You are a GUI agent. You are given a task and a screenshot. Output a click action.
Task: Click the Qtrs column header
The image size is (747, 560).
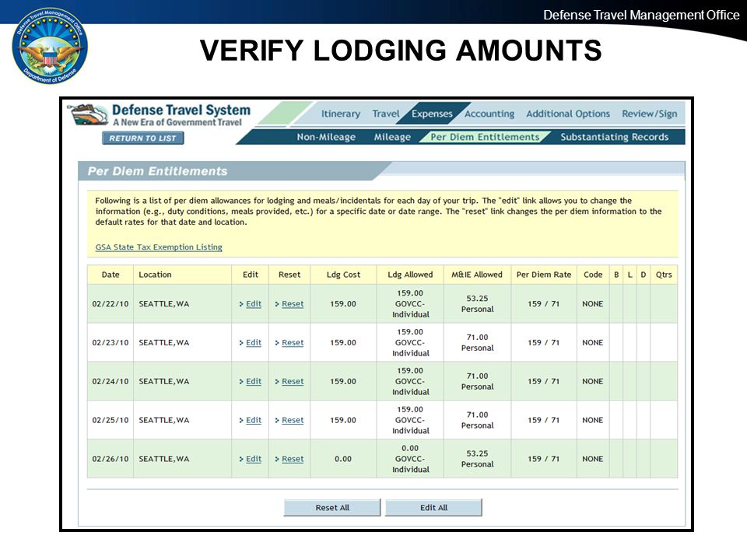click(664, 275)
